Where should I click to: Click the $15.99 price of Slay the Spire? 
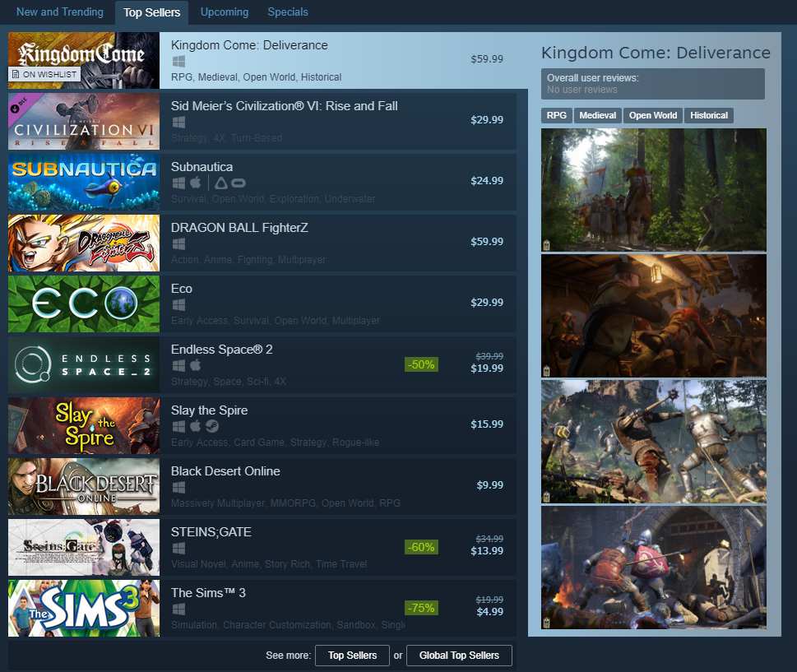pos(487,424)
